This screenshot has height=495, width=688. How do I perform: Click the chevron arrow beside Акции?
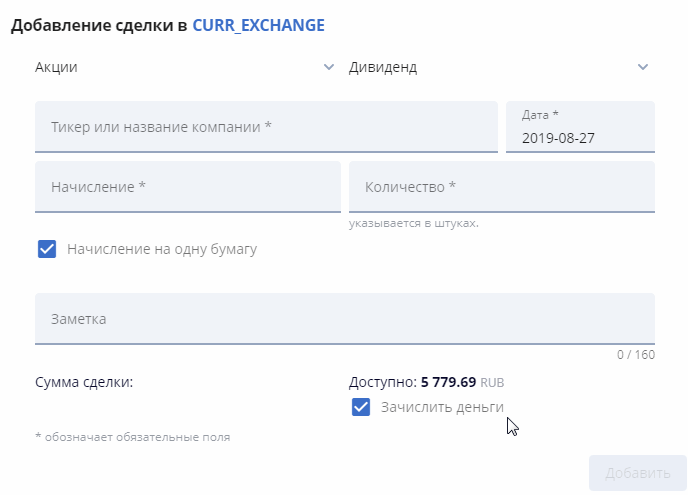pyautogui.click(x=329, y=68)
